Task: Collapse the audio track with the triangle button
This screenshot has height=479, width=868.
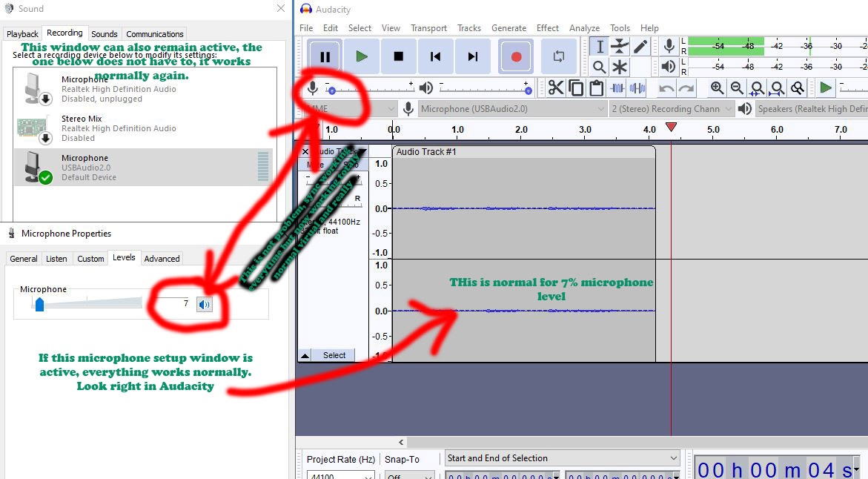Action: pos(305,355)
